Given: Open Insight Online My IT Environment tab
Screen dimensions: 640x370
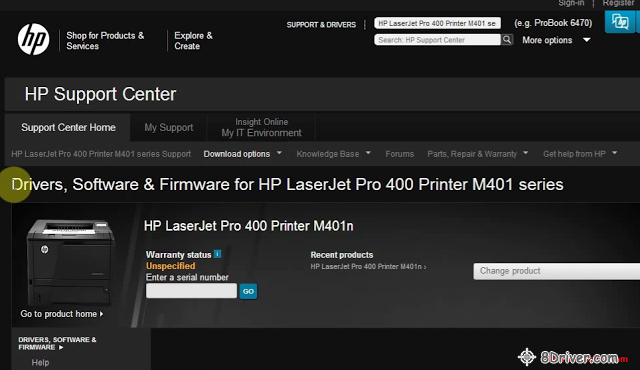Looking at the screenshot, I should click(x=261, y=128).
